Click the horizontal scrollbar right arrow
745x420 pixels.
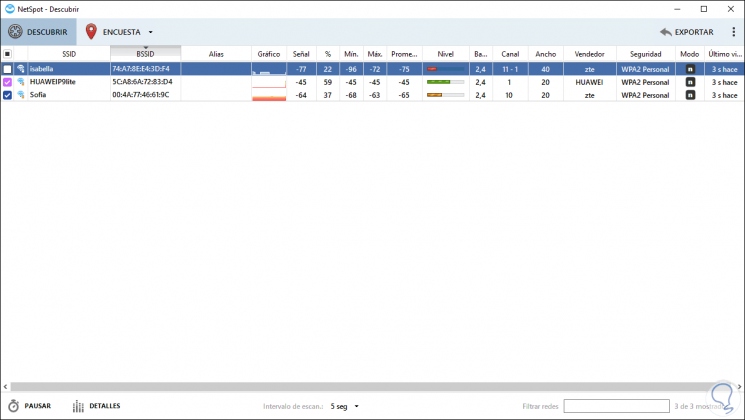point(739,387)
